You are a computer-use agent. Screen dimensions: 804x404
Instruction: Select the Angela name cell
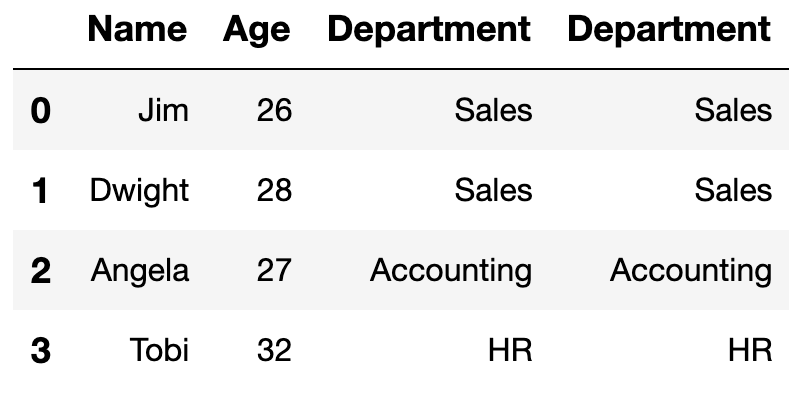[x=140, y=272]
